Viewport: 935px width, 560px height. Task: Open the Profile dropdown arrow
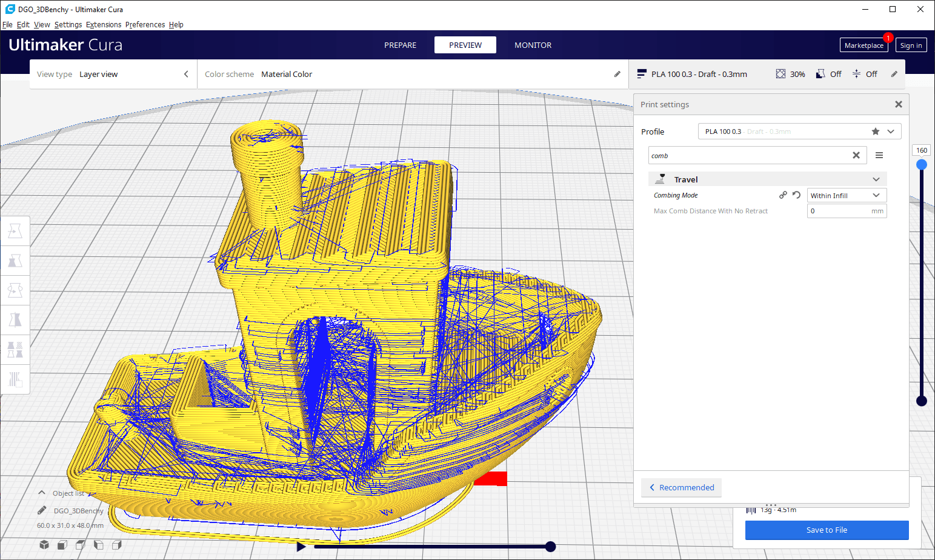891,132
